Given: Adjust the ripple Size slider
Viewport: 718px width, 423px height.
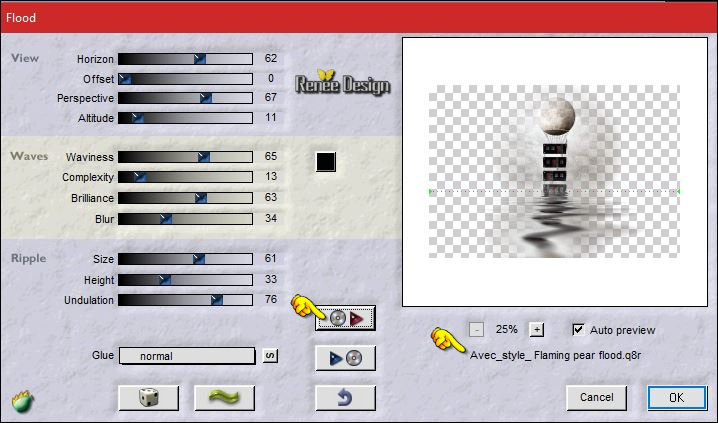Looking at the screenshot, I should [x=185, y=259].
